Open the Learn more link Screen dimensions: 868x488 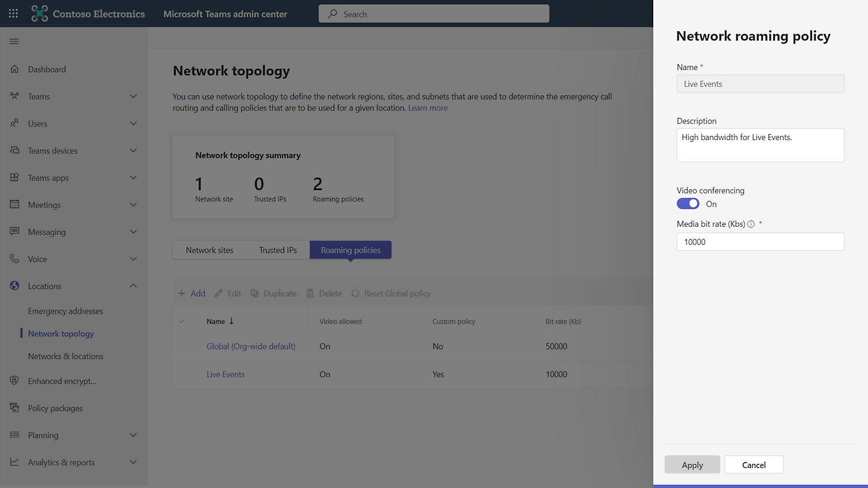428,108
